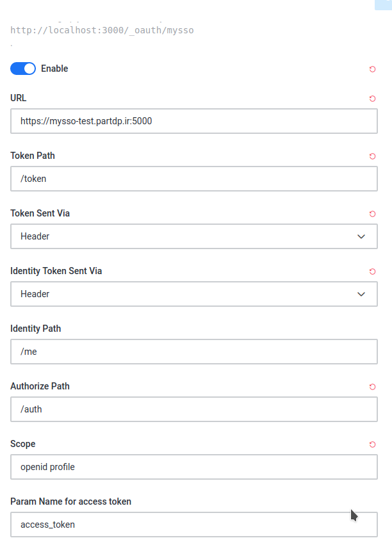392x554 pixels.
Task: Click inside the Token Path field
Action: 192,179
